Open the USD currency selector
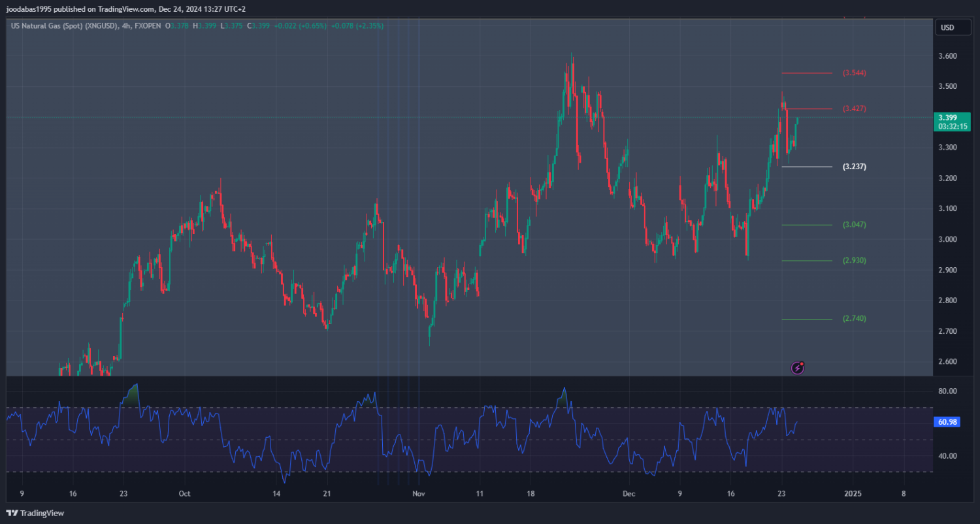The image size is (980, 524). (946, 27)
